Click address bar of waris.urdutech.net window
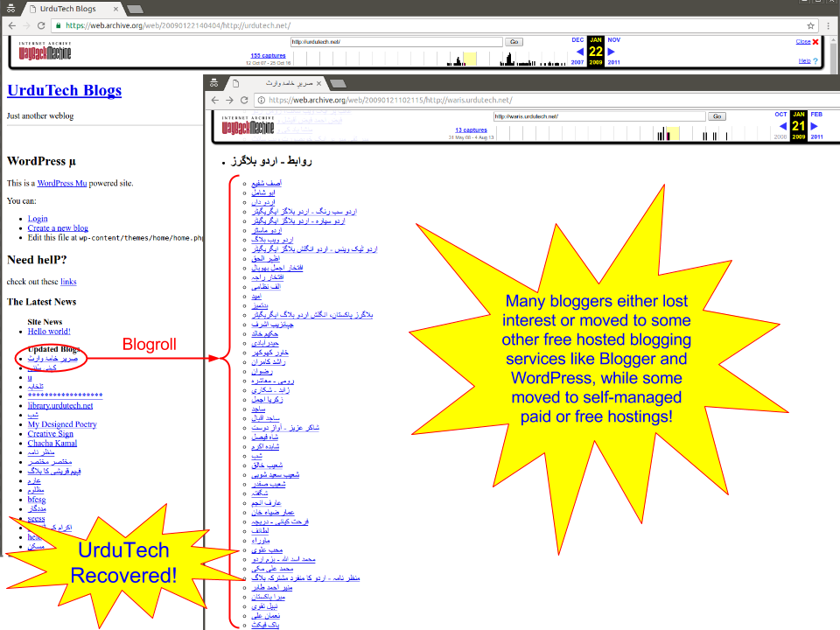 pyautogui.click(x=546, y=100)
